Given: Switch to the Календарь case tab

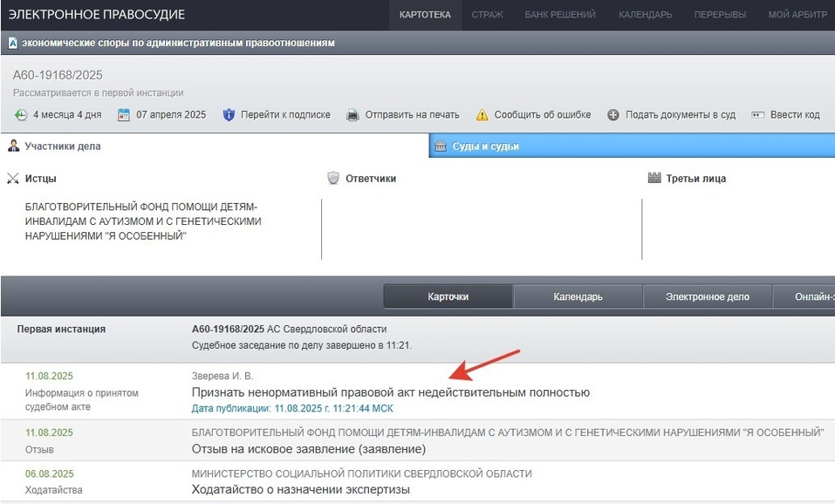Looking at the screenshot, I should click(x=578, y=296).
